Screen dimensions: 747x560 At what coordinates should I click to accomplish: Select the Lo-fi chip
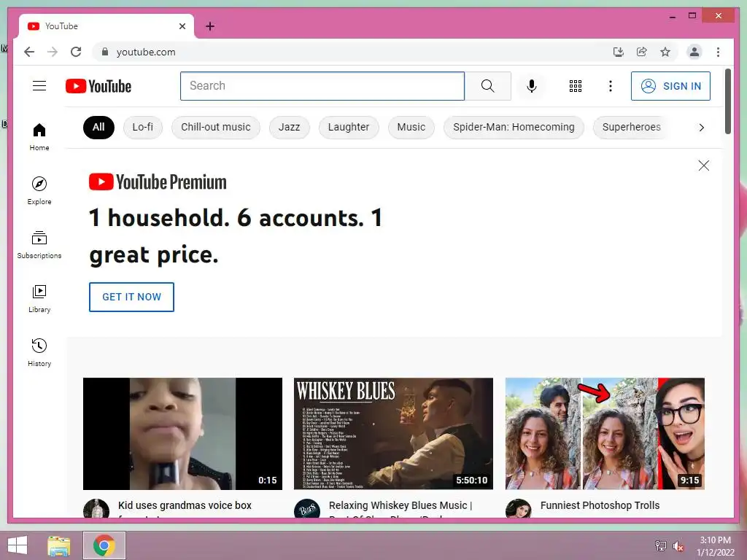click(142, 127)
